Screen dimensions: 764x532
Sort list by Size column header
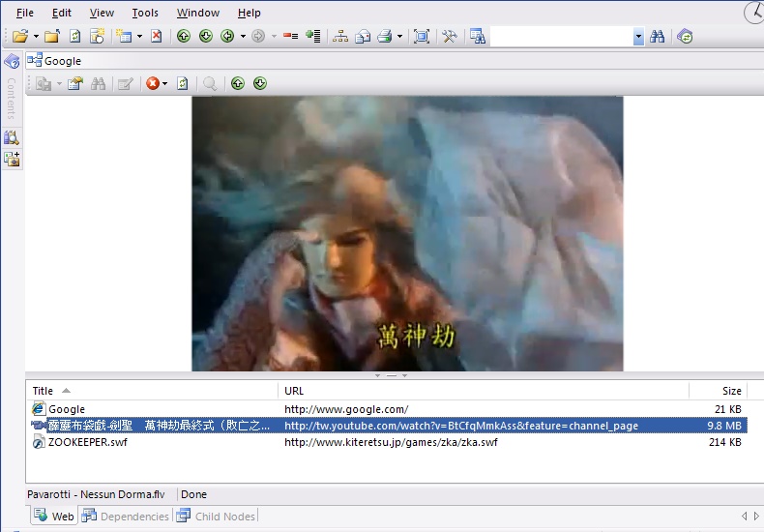click(719, 391)
